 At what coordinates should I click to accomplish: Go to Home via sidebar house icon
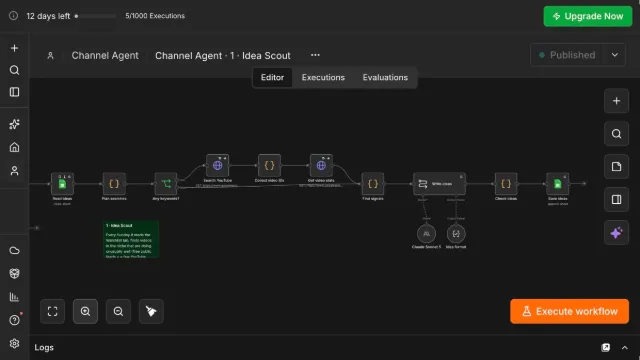pyautogui.click(x=14, y=147)
